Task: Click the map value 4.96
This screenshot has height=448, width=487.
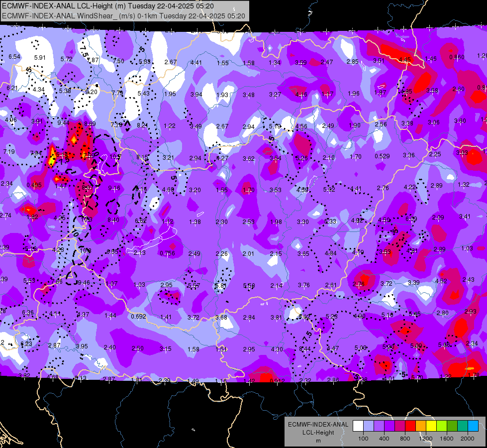Action: [x=11, y=119]
